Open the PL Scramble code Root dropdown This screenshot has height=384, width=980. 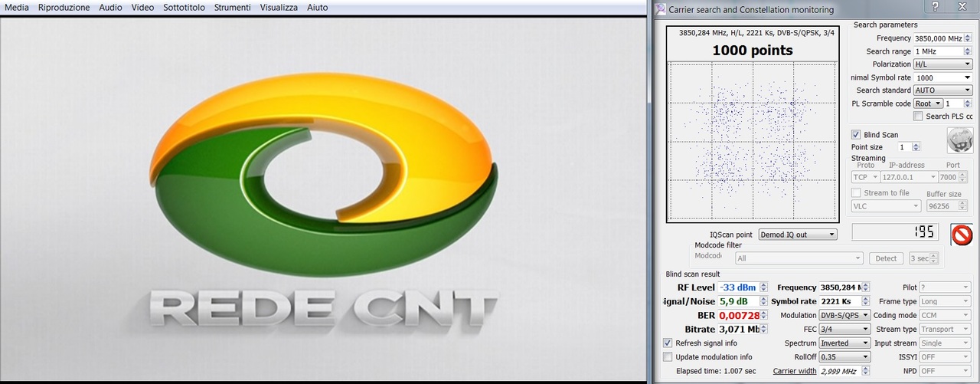coord(928,103)
